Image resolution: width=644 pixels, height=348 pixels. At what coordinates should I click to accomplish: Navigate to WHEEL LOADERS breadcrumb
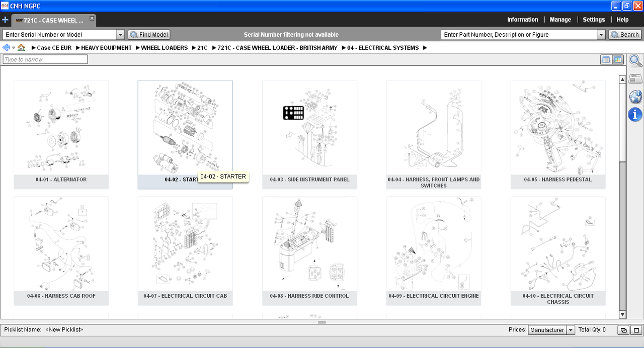[x=164, y=48]
